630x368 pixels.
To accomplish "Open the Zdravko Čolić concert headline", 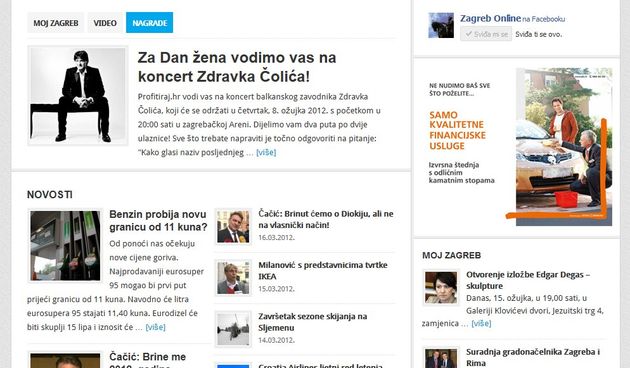I will tap(237, 67).
